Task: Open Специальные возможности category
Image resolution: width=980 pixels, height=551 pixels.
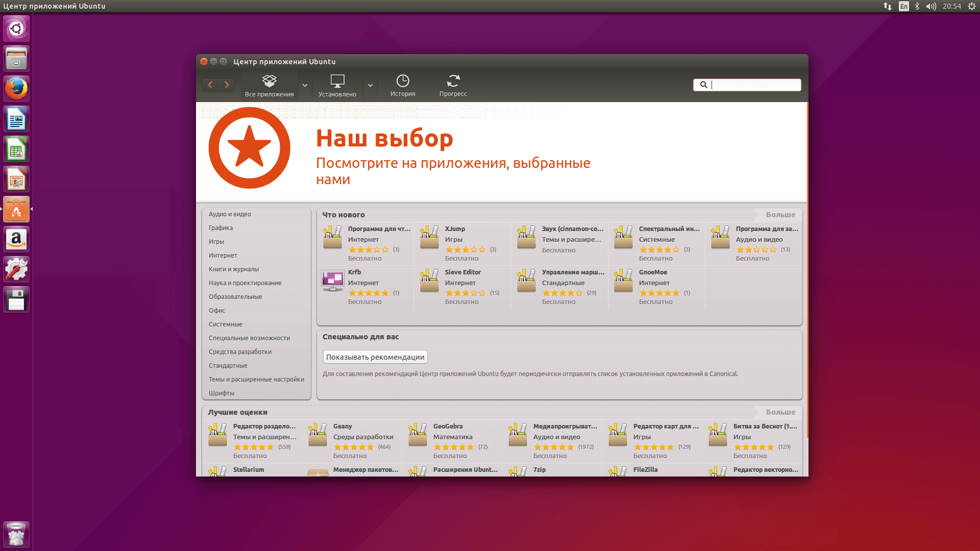Action: (x=249, y=338)
